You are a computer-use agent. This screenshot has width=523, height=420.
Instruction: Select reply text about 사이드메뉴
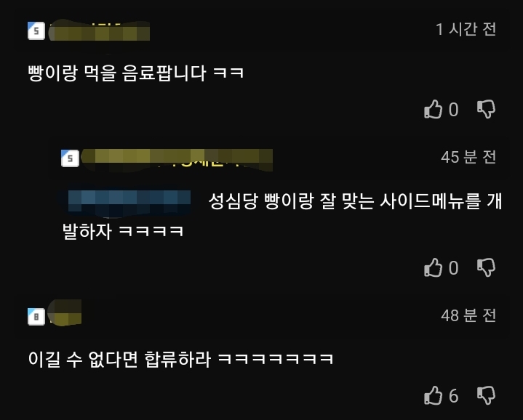282,216
